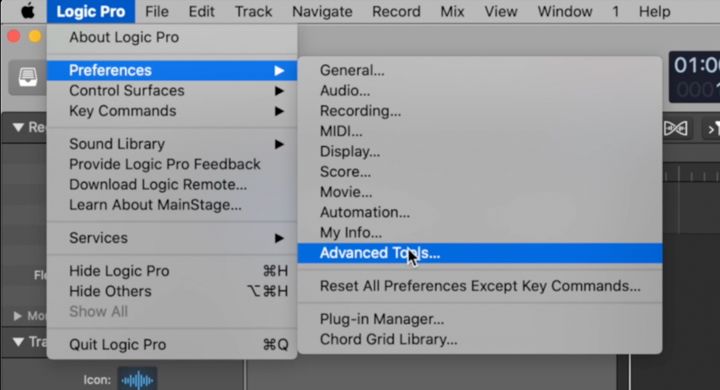Click the Library inbox toolbar icon
The height and width of the screenshot is (390, 720).
tap(28, 77)
